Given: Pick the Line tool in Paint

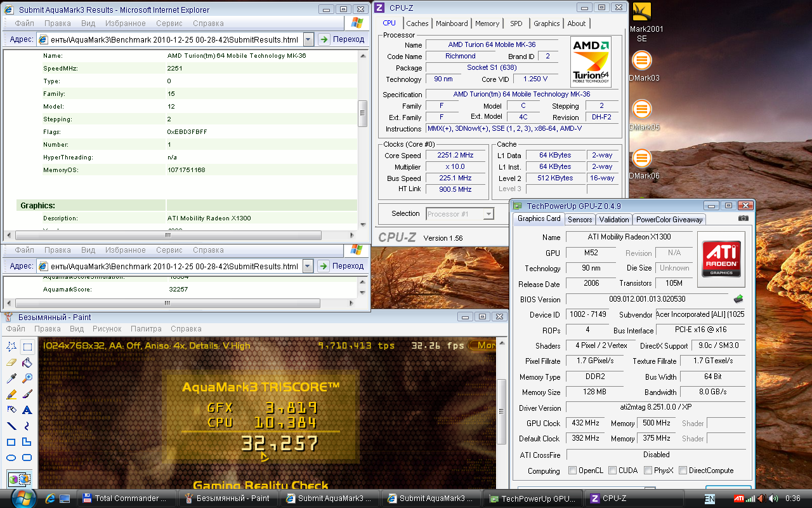Looking at the screenshot, I should pos(11,425).
